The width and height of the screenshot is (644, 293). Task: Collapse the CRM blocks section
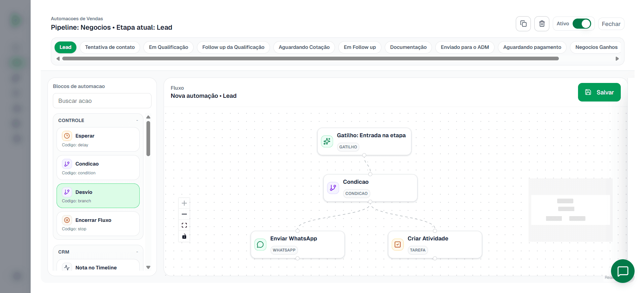137,252
